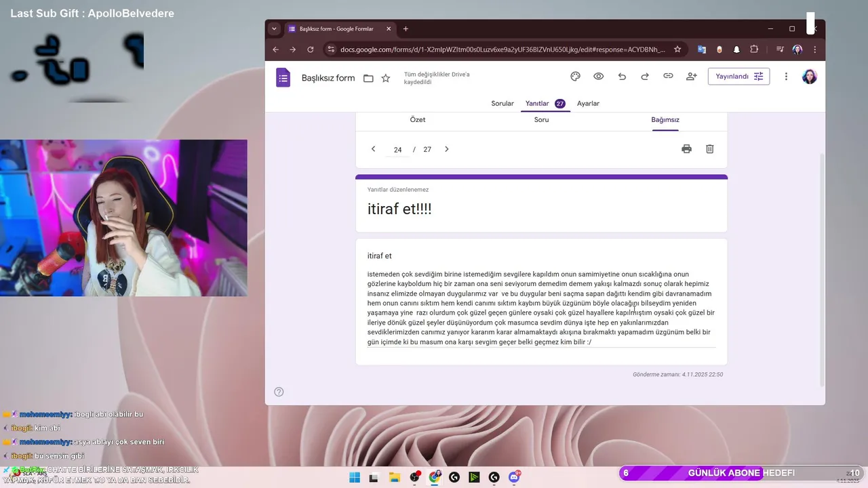Screen dimensions: 868x488
Task: Select the Başlıksız form browser tab
Action: pyautogui.click(x=340, y=29)
